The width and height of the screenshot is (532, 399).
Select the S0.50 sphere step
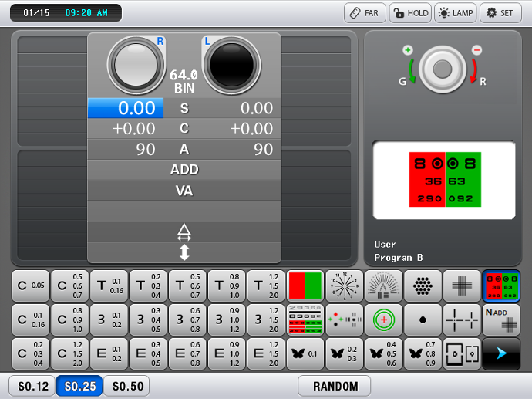126,386
